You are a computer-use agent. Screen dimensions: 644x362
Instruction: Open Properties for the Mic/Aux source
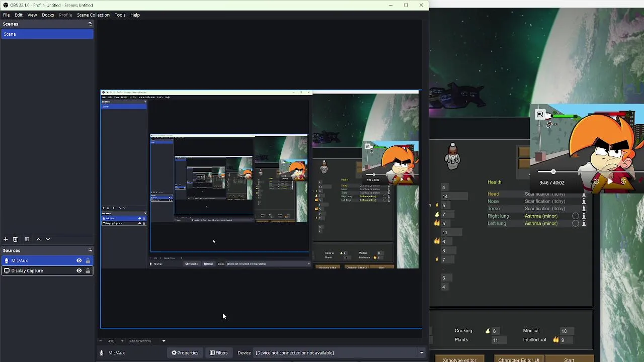pyautogui.click(x=185, y=352)
